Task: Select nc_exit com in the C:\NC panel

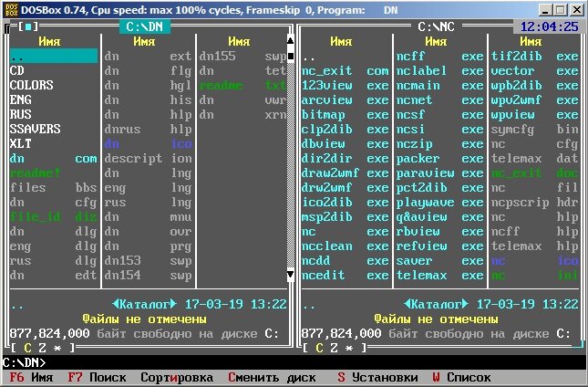Action: pyautogui.click(x=345, y=70)
